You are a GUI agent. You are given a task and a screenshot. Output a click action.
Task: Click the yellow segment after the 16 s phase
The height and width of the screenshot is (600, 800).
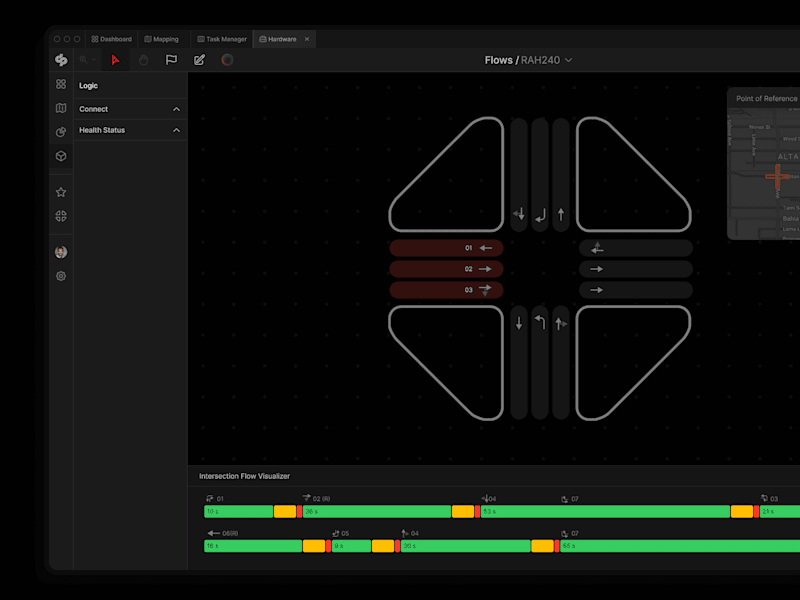(314, 546)
